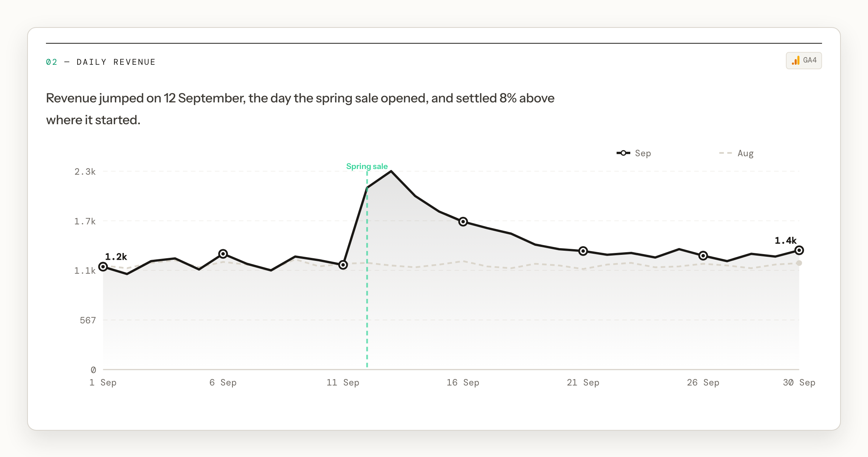Toggle the Sep series in legend
The height and width of the screenshot is (457, 868).
(x=634, y=153)
